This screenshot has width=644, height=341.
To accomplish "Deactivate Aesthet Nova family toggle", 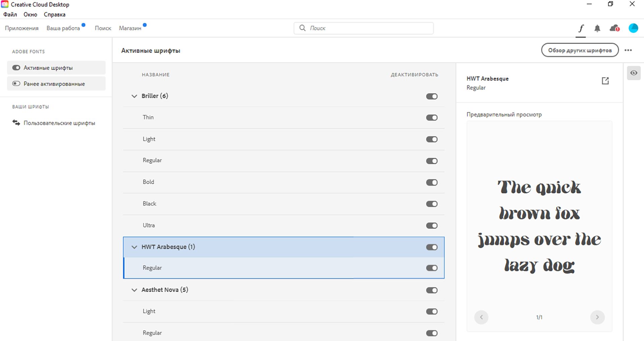I will pos(432,290).
